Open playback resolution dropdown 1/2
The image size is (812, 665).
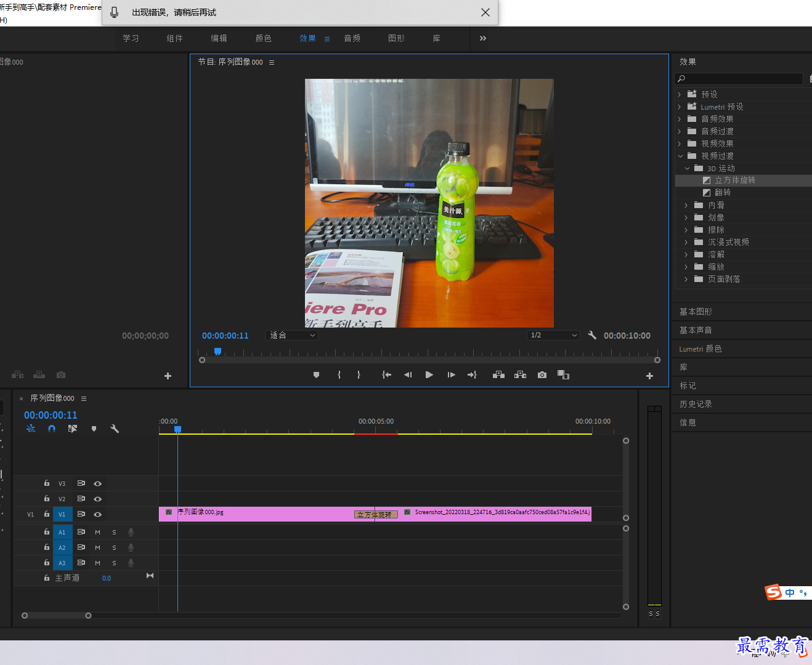pyautogui.click(x=554, y=336)
